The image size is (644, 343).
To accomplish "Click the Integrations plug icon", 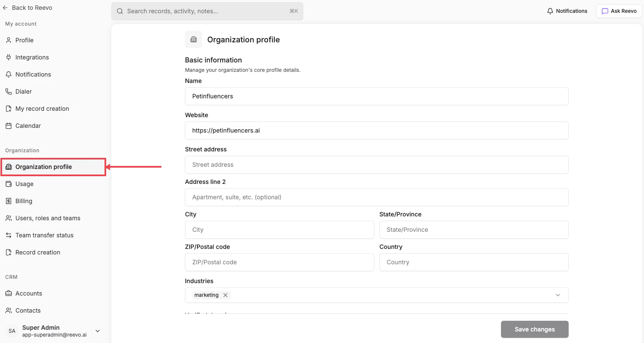I will click(x=9, y=57).
